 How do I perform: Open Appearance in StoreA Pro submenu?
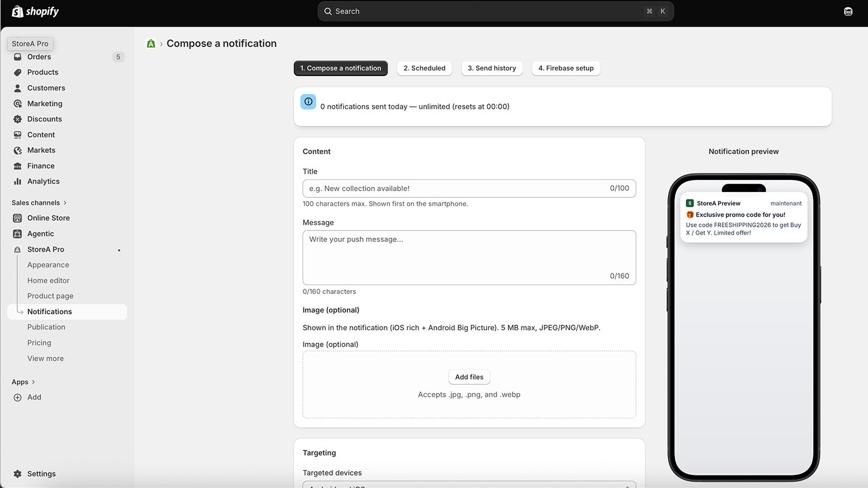[48, 265]
